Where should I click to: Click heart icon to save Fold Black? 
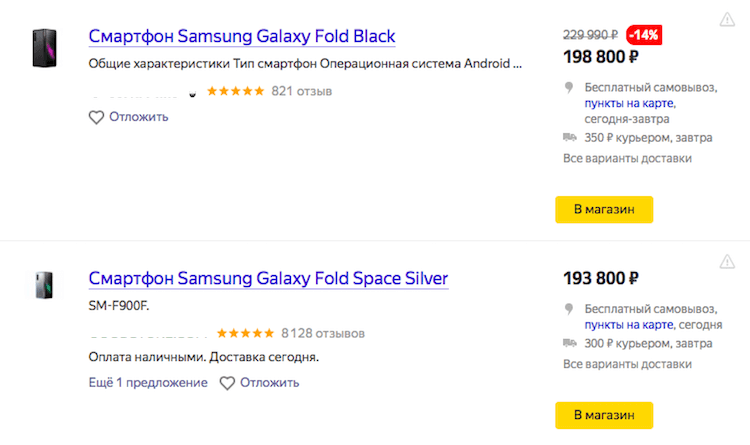coord(96,117)
